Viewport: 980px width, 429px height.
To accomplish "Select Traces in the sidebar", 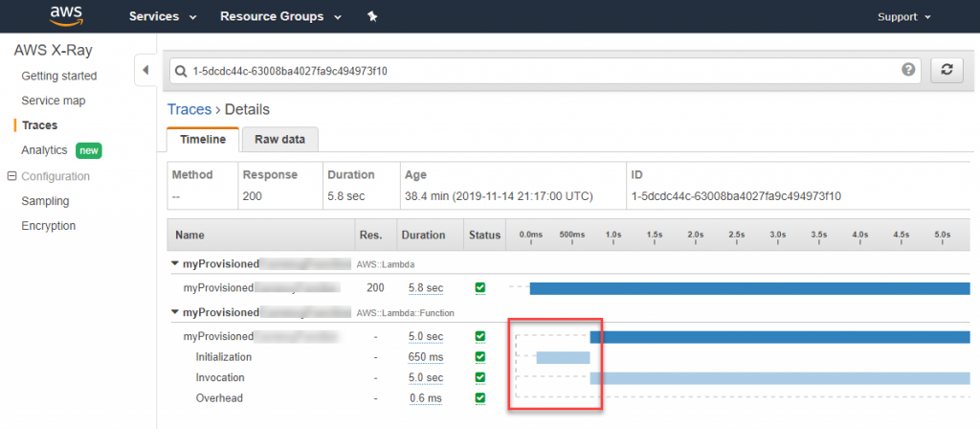I will click(x=39, y=125).
